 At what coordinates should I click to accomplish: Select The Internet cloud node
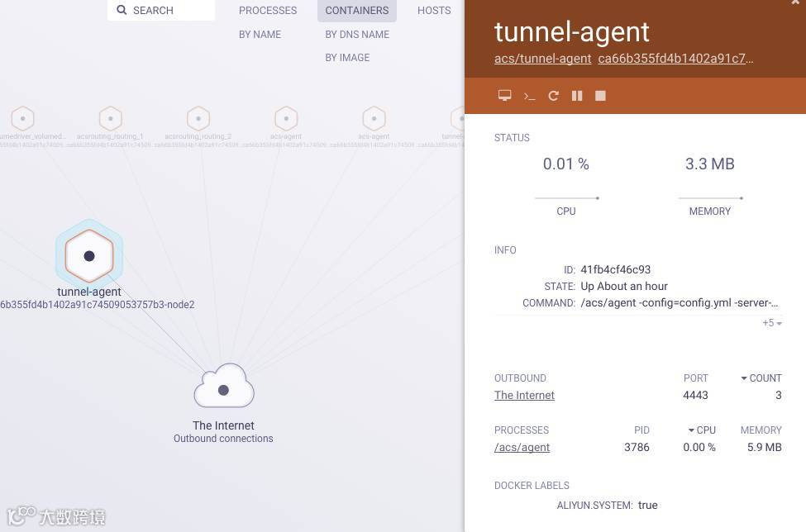tap(223, 386)
